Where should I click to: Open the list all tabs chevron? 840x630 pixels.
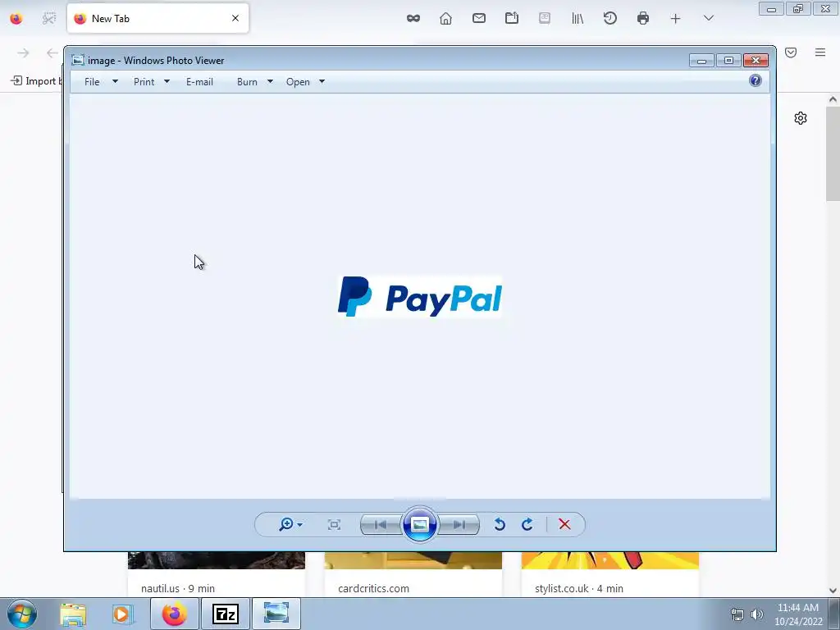point(708,18)
